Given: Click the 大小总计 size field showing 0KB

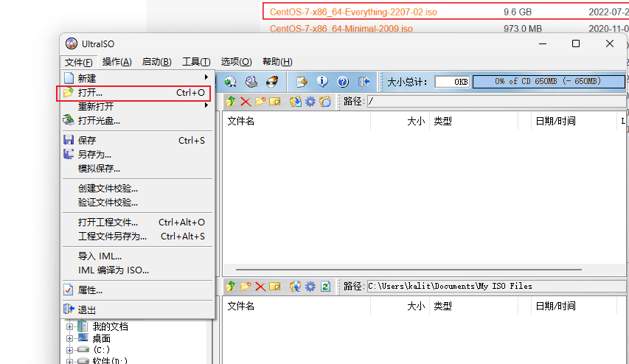Looking at the screenshot, I should pos(452,82).
